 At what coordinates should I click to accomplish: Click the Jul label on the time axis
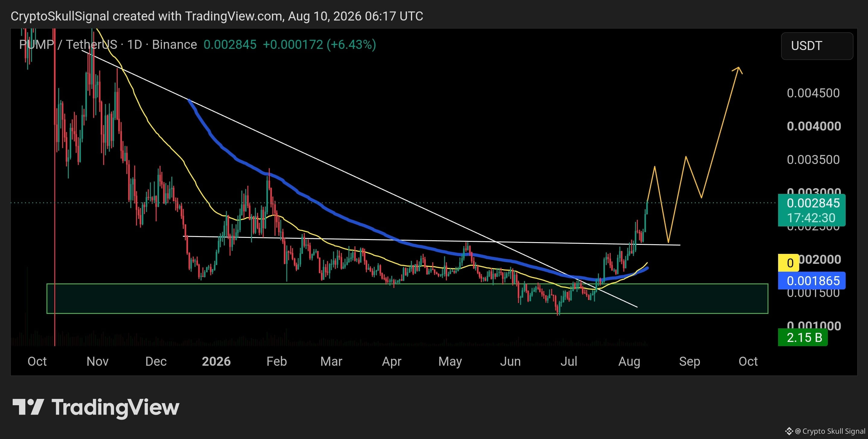point(569,361)
